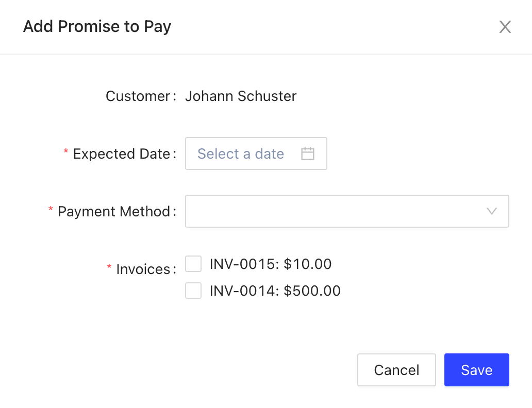
Task: Click the Payment Method field label
Action: pyautogui.click(x=114, y=211)
